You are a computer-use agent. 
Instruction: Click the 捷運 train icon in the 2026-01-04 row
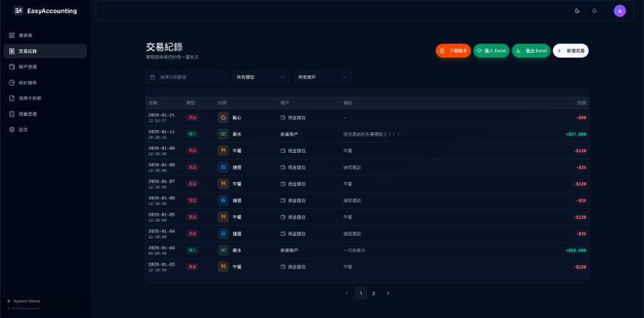coord(223,234)
